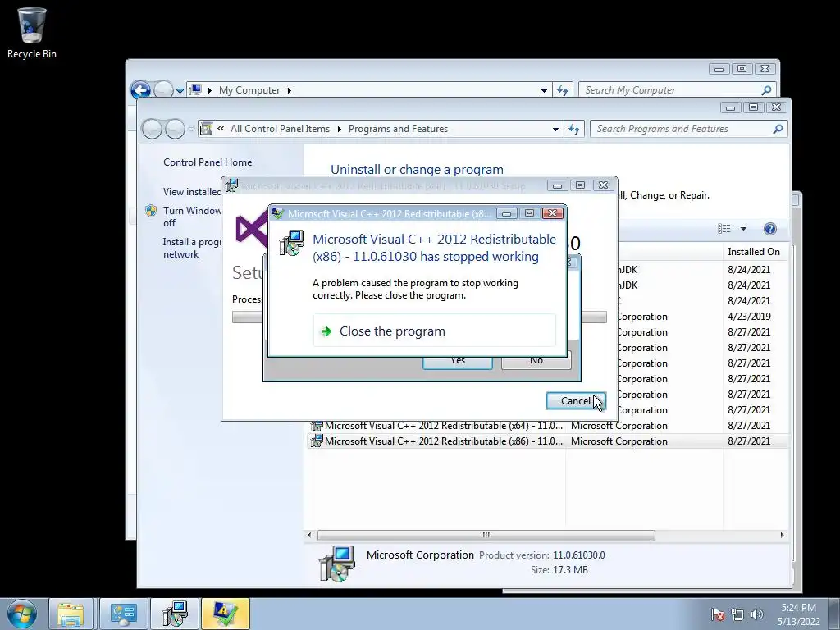
Task: Click product version 11.0.61030.0 text
Action: point(579,555)
